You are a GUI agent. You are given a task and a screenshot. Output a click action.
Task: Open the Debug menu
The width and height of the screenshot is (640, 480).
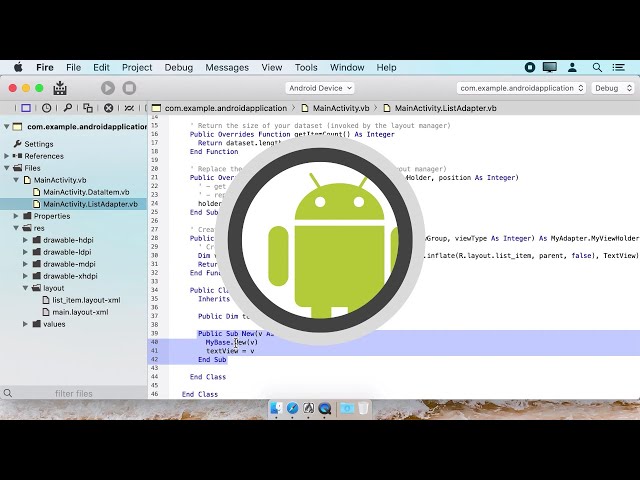pos(178,67)
